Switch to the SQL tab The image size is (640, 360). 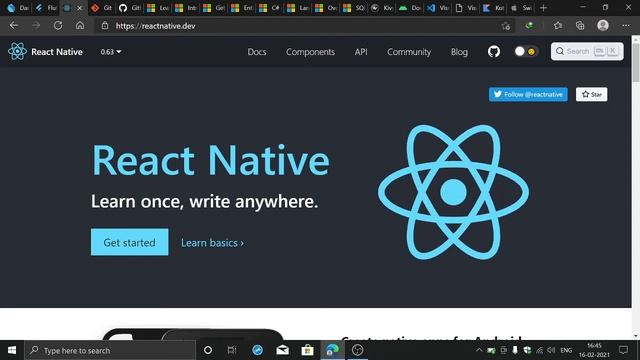[x=354, y=8]
